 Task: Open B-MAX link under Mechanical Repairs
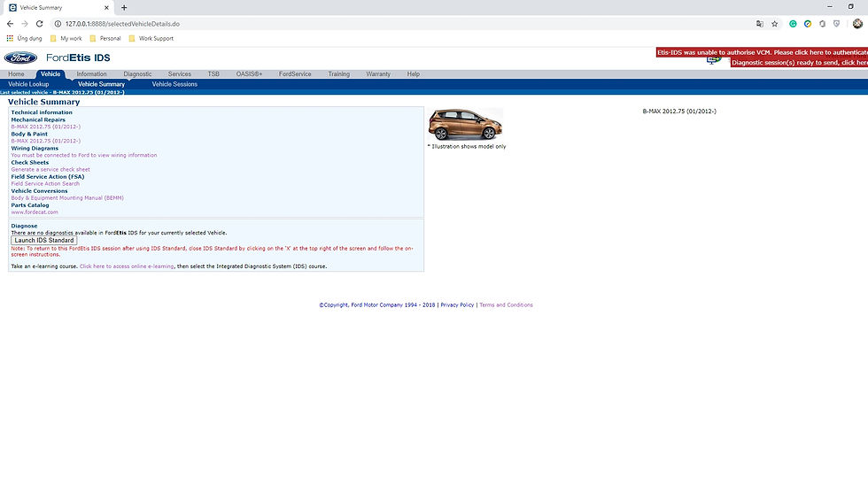[46, 127]
